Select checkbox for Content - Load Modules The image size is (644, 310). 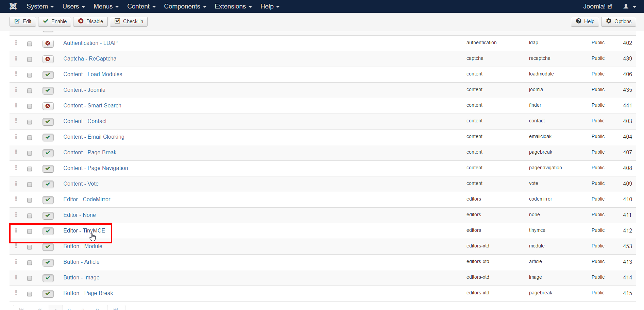click(x=30, y=75)
